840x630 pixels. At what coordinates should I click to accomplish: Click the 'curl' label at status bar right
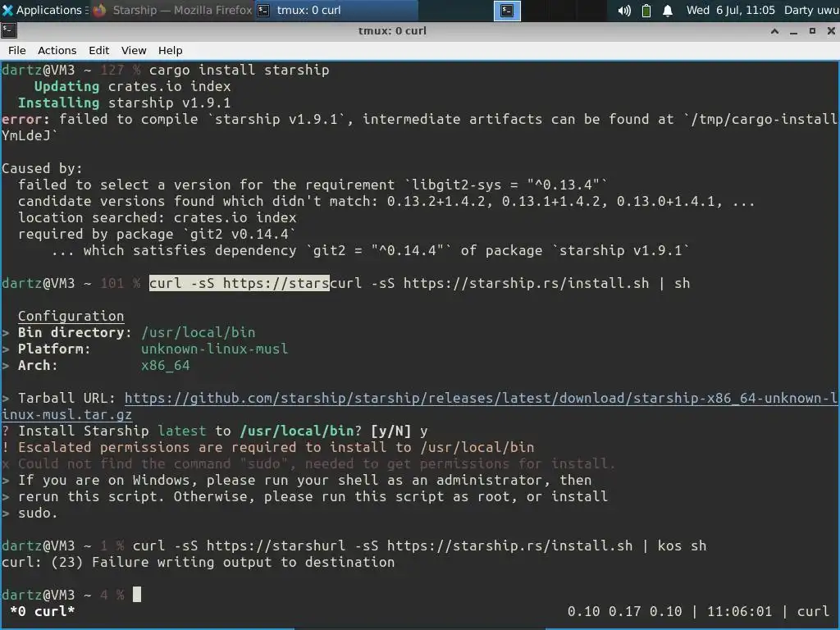pos(813,611)
